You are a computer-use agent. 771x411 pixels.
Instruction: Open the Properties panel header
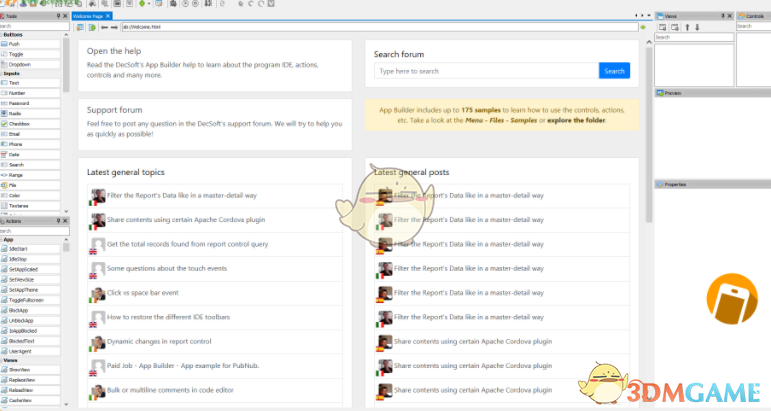712,185
